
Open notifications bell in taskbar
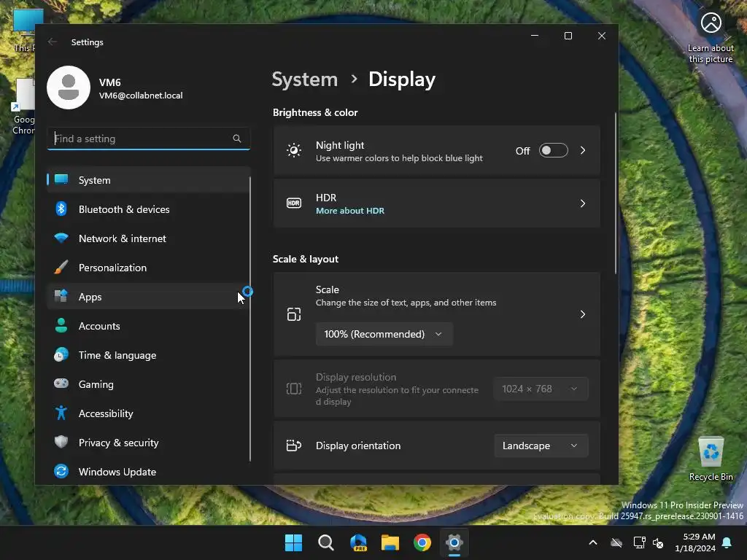pos(727,542)
